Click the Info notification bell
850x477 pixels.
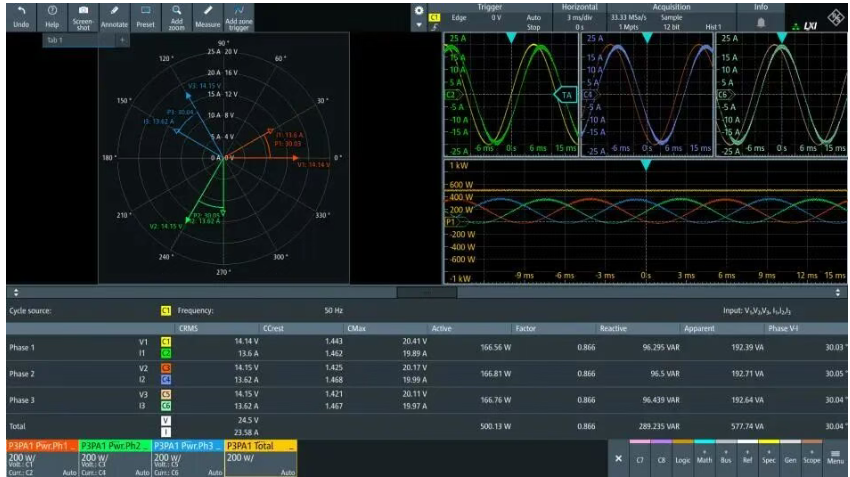click(761, 23)
